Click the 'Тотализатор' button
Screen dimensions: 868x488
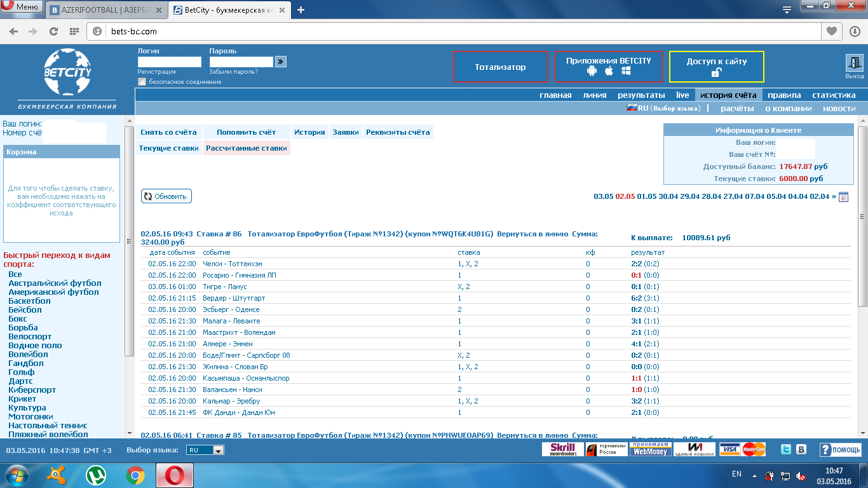501,67
